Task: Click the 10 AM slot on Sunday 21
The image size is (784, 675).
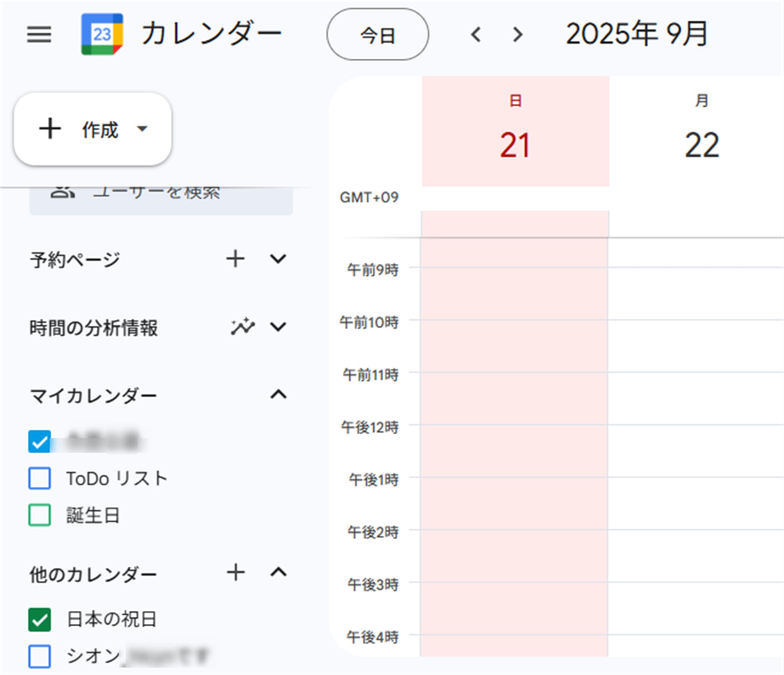Action: [x=515, y=345]
